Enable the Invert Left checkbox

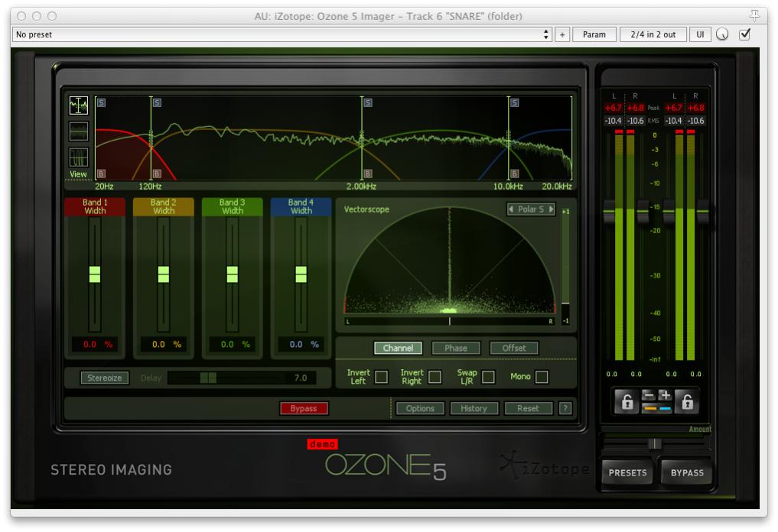(382, 377)
